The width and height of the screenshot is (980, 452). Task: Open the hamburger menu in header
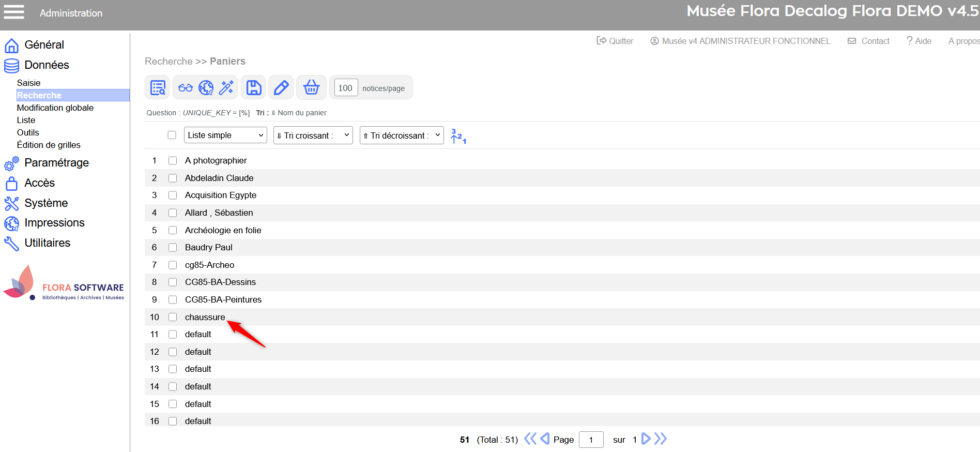14,12
